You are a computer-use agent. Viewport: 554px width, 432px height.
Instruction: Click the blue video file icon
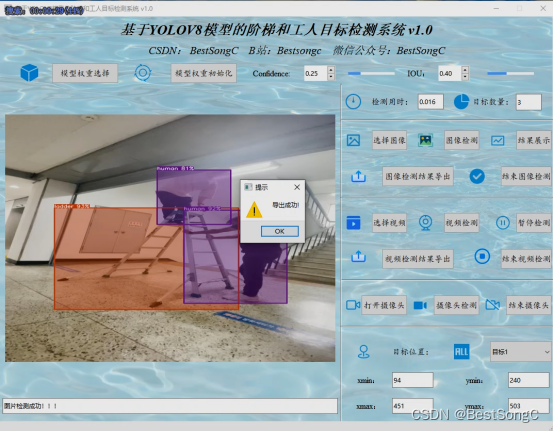pos(353,223)
